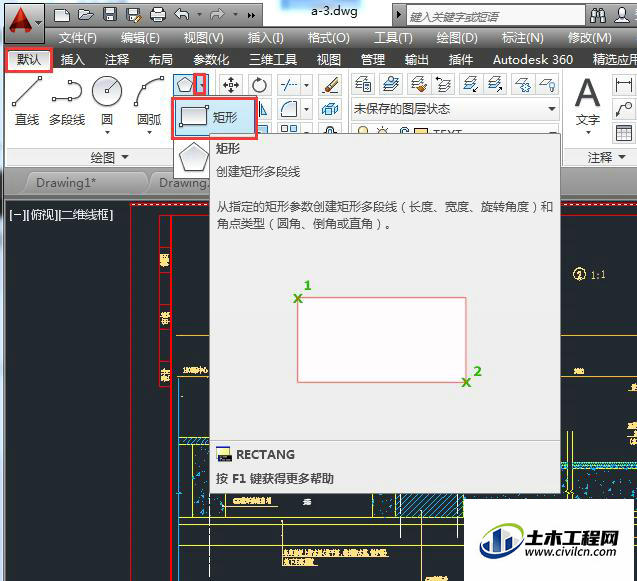Select the Rotate tool icon

[x=259, y=85]
